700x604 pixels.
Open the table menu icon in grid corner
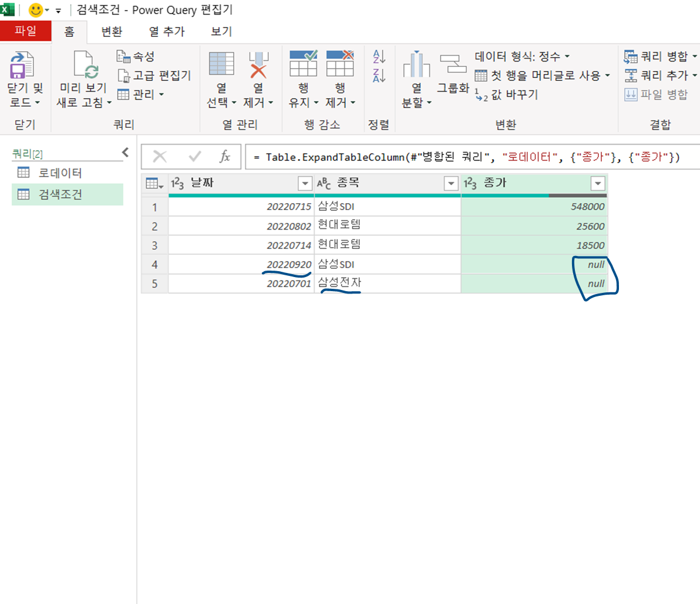click(x=154, y=183)
